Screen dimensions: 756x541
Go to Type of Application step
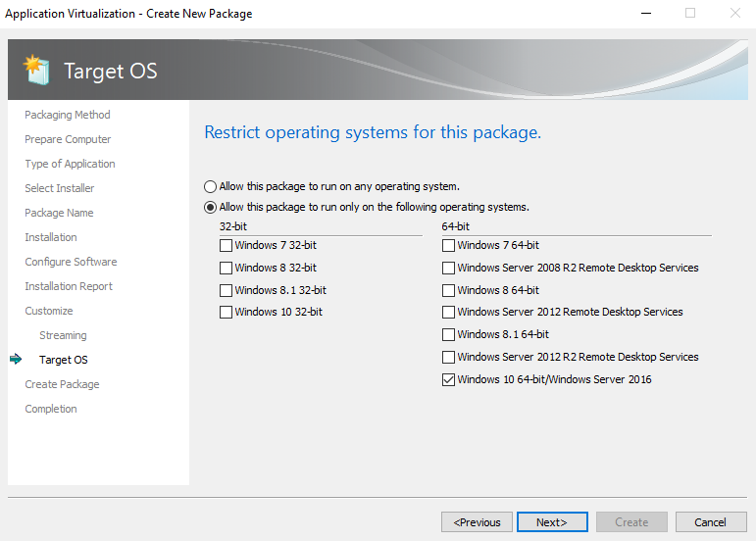pyautogui.click(x=70, y=164)
